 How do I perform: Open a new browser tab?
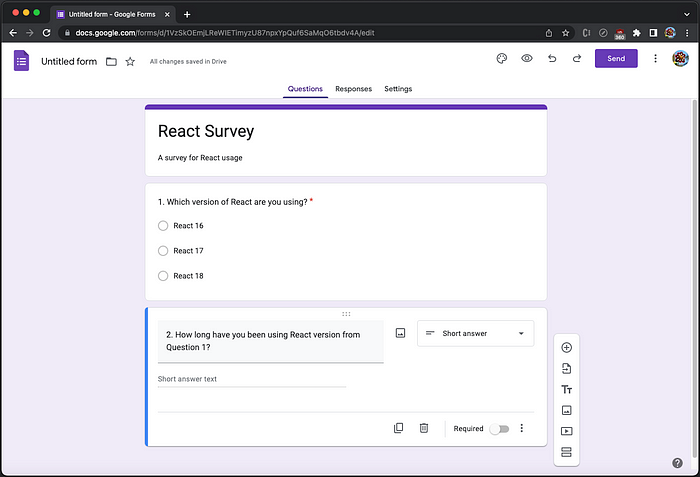(x=187, y=15)
